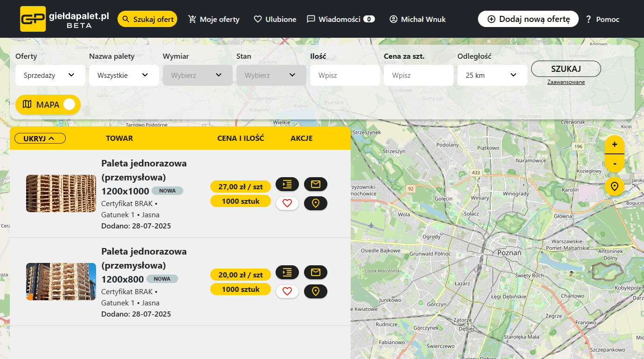The image size is (644, 359).
Task: Toggle the MAPA map switch
Action: click(48, 104)
